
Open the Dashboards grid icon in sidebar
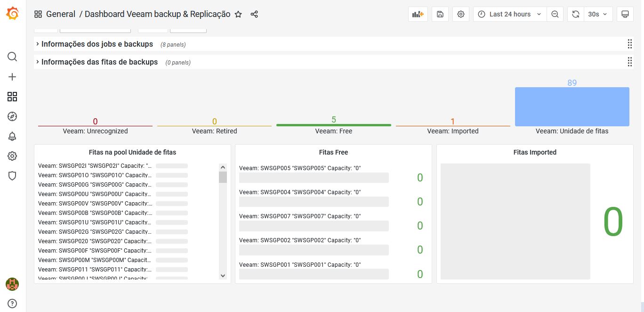(13, 97)
